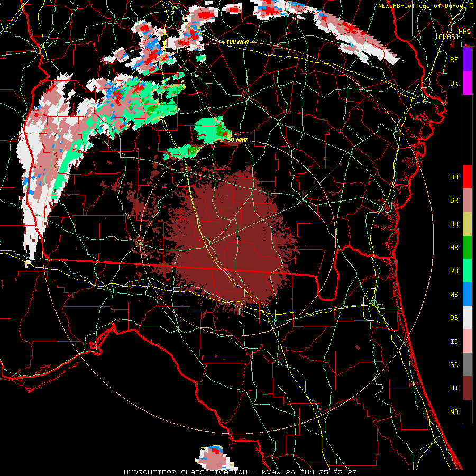Click the UK magenta legend swatch

coord(467,83)
